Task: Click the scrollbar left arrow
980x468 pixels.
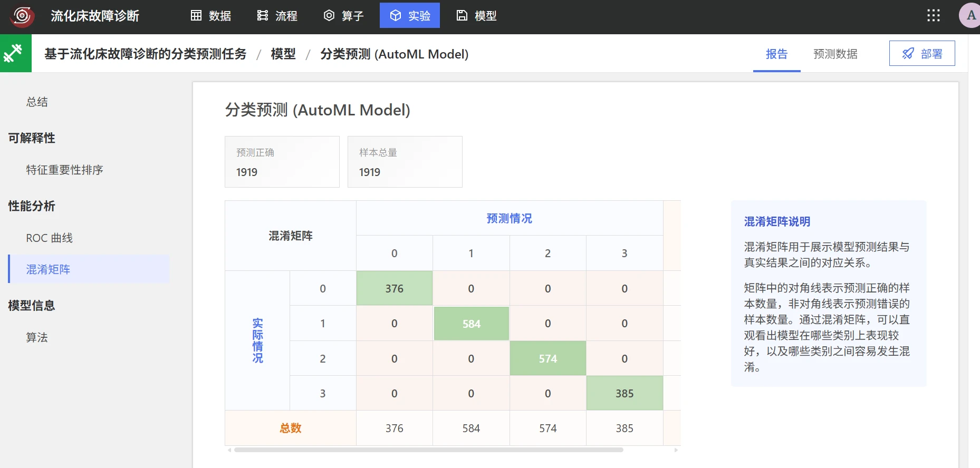Action: (229, 450)
